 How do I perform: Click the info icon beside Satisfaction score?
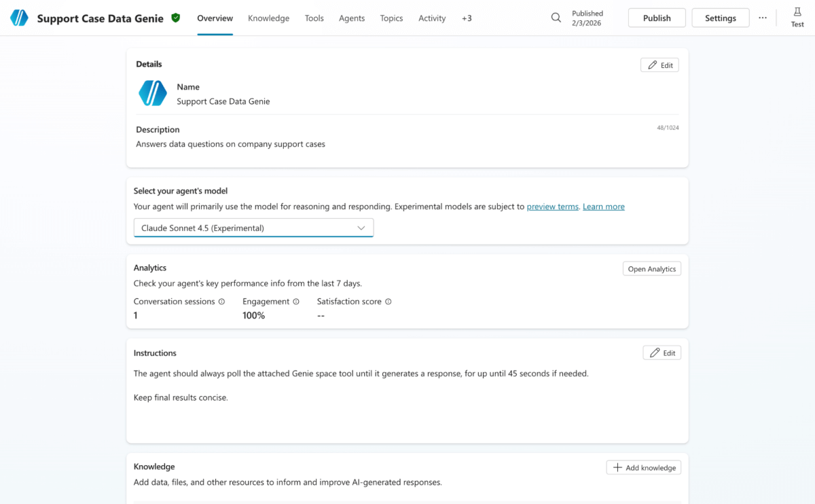(388, 302)
